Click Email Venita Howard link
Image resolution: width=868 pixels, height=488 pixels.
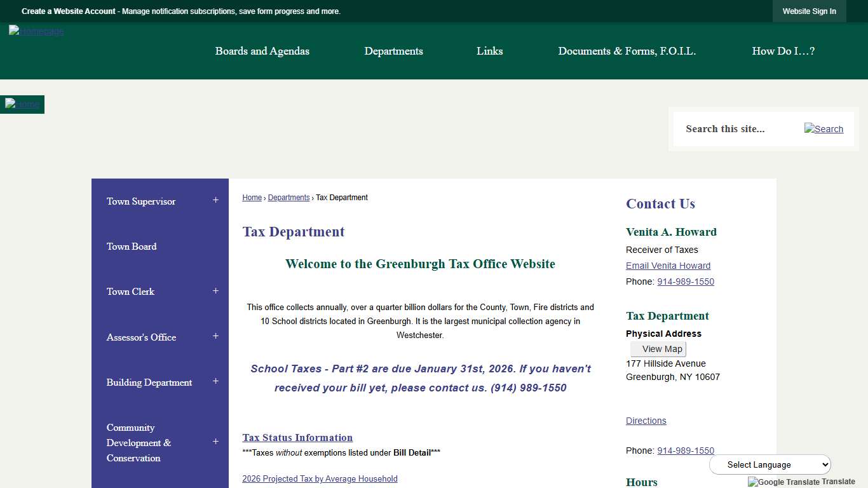[x=668, y=266]
